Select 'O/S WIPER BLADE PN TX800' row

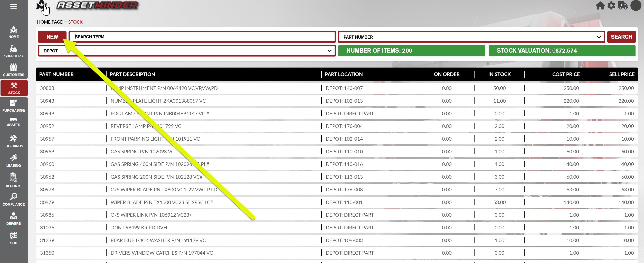(337, 190)
